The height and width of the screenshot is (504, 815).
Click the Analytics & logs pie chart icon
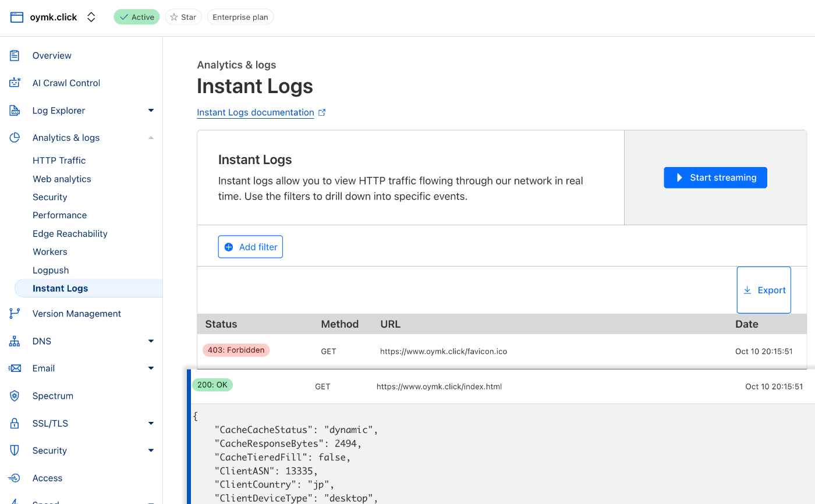click(x=15, y=138)
